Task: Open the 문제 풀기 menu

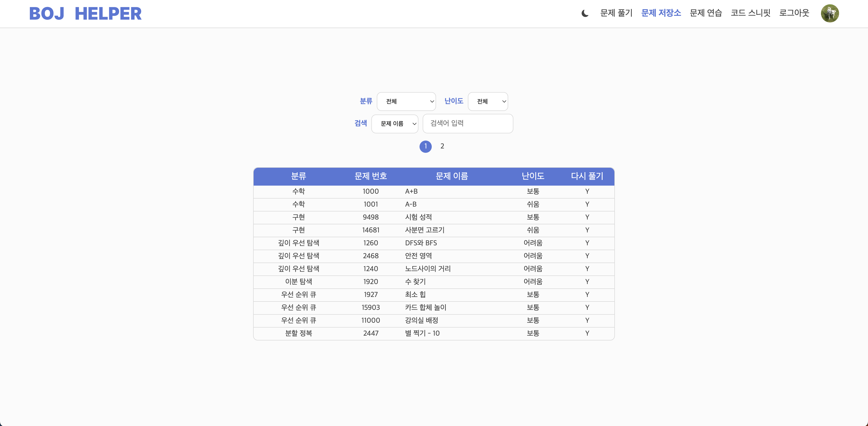Action: coord(616,13)
